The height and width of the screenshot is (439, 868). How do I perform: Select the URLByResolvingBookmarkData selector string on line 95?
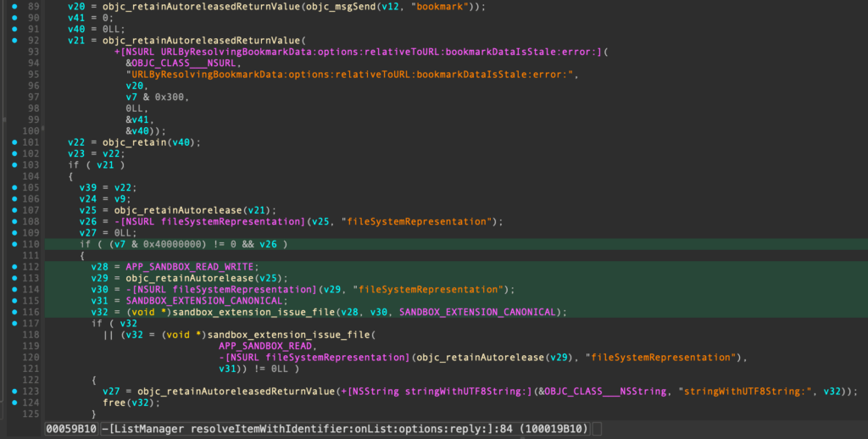(350, 75)
